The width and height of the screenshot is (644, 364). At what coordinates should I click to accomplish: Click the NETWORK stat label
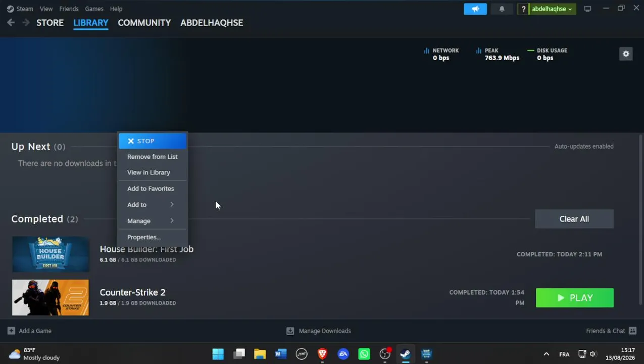[x=445, y=51]
